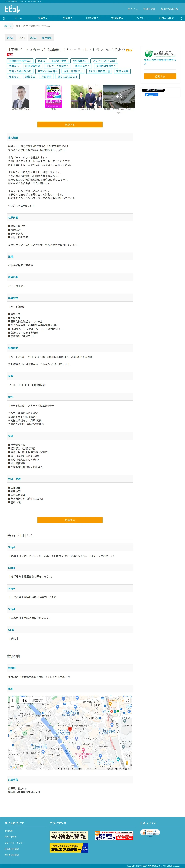Click 求職者登録 in the header

coord(149,9)
